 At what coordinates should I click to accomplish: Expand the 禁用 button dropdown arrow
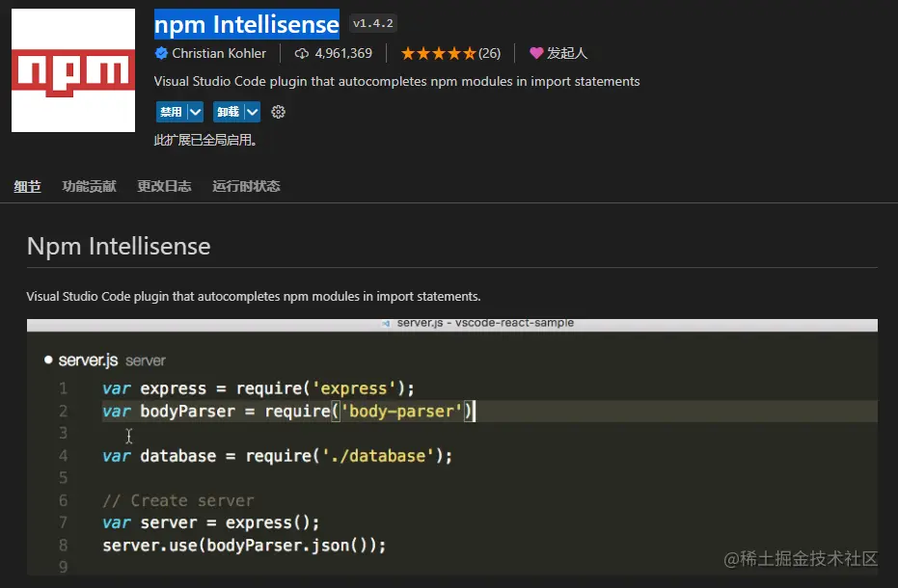(195, 112)
